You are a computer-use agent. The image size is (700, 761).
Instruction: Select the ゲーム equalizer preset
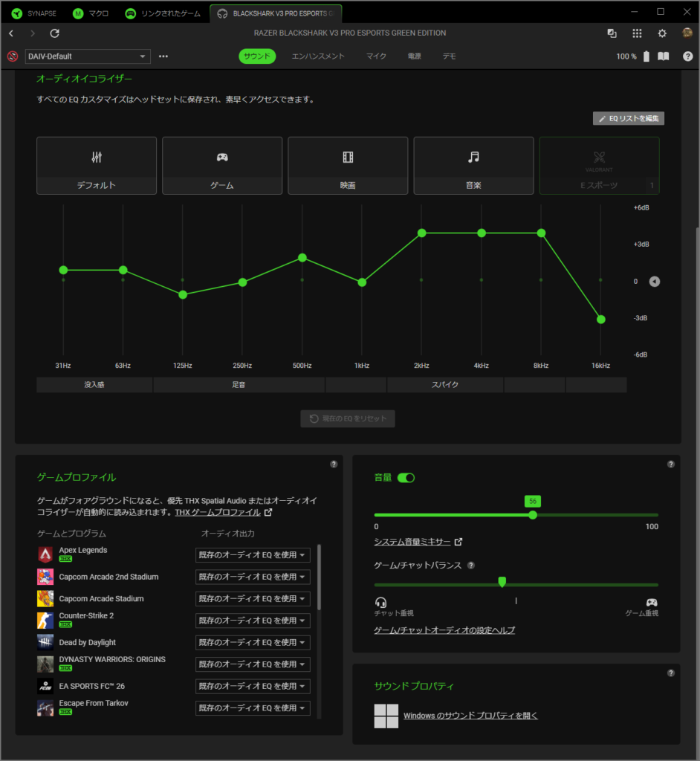(222, 165)
